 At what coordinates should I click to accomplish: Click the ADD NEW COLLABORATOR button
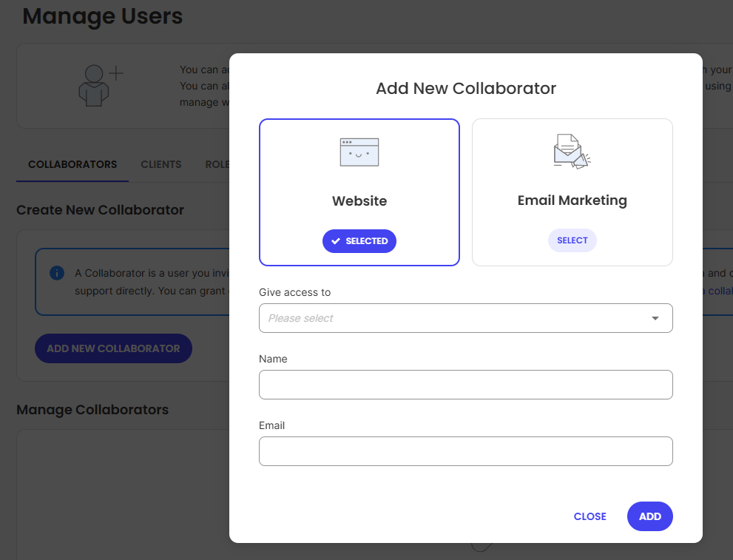pyautogui.click(x=114, y=348)
